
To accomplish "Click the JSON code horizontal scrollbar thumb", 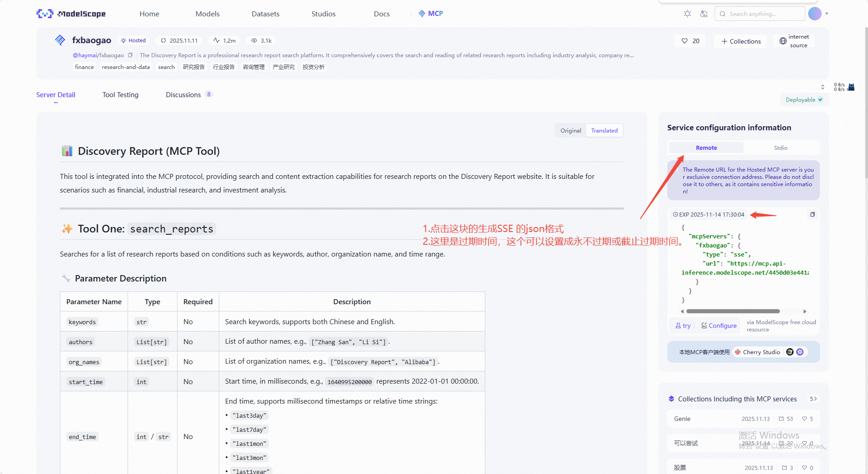I will point(733,311).
